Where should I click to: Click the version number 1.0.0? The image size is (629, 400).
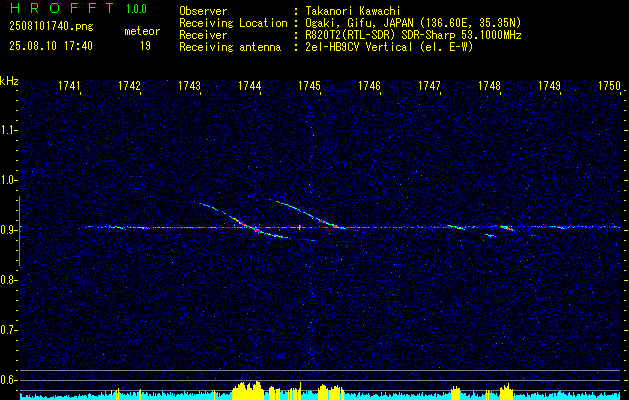tap(136, 9)
